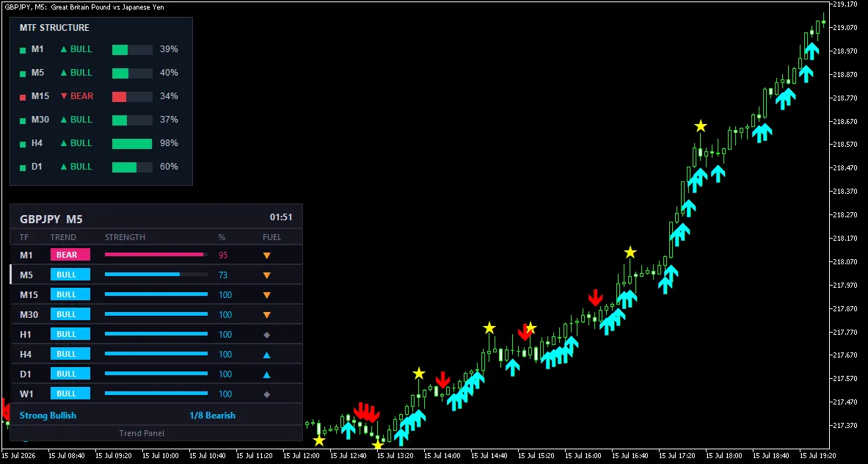Click the MTF STRUCTURE heading

tap(54, 28)
